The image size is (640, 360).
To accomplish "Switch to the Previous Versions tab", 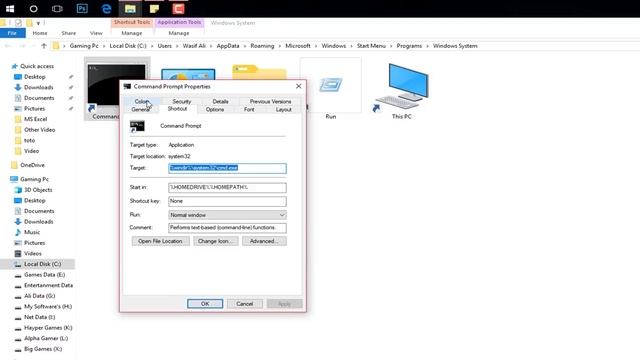I will click(x=270, y=101).
